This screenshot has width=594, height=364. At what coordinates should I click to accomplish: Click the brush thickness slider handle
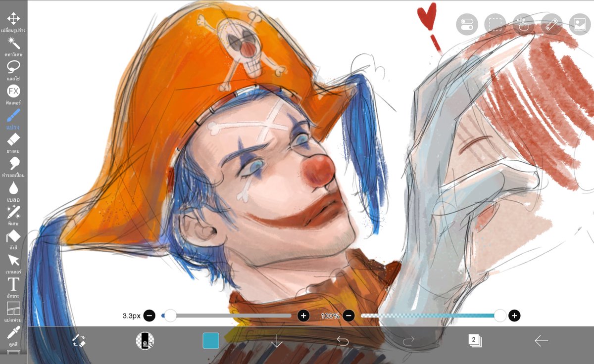(170, 316)
